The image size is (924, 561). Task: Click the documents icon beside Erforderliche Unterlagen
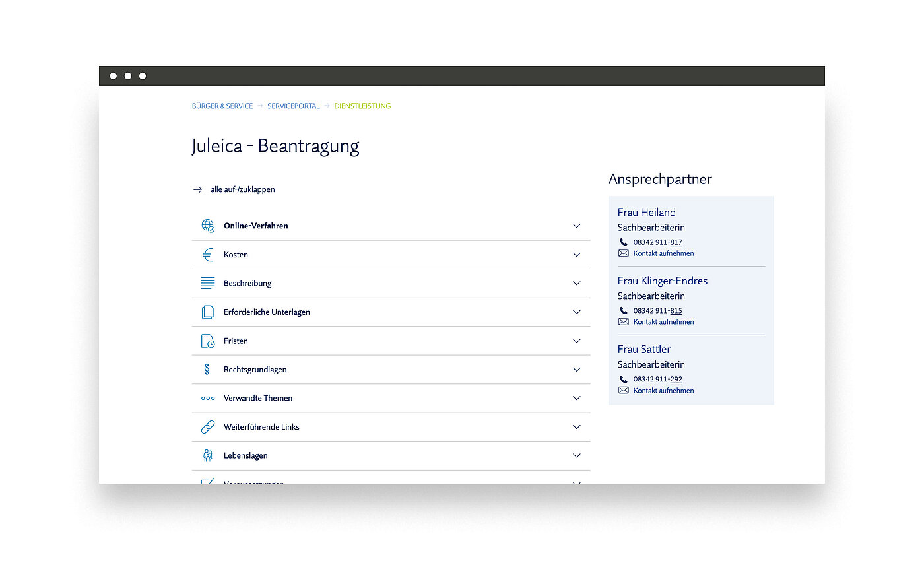pos(208,312)
